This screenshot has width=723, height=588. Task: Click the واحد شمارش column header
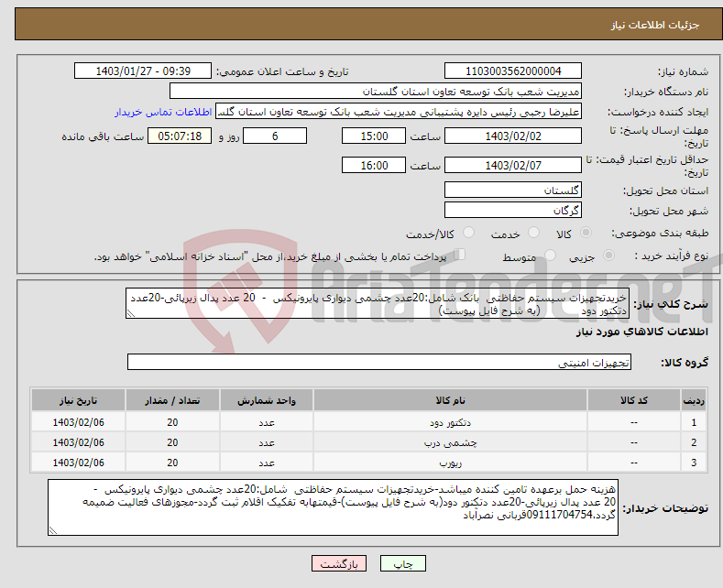[x=267, y=400]
